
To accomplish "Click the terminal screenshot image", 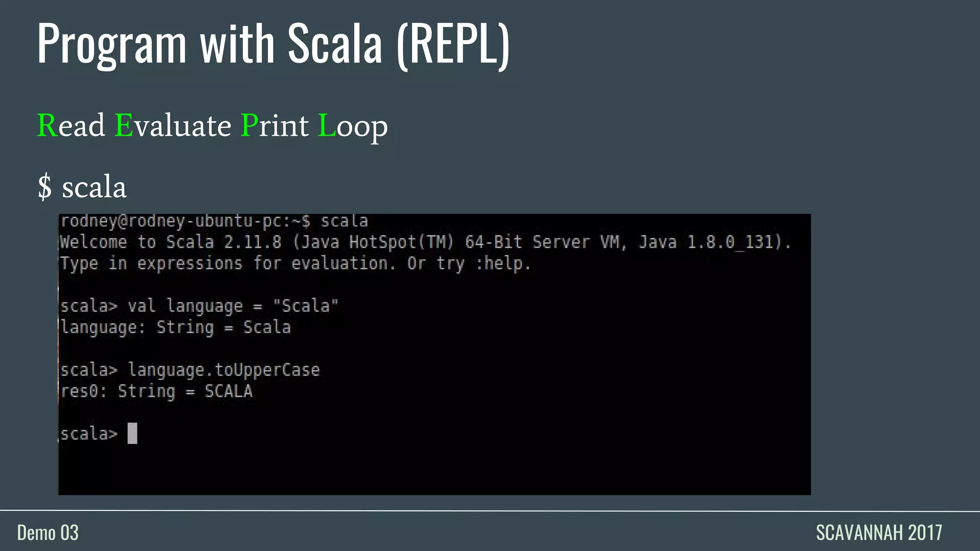I will pos(434,354).
